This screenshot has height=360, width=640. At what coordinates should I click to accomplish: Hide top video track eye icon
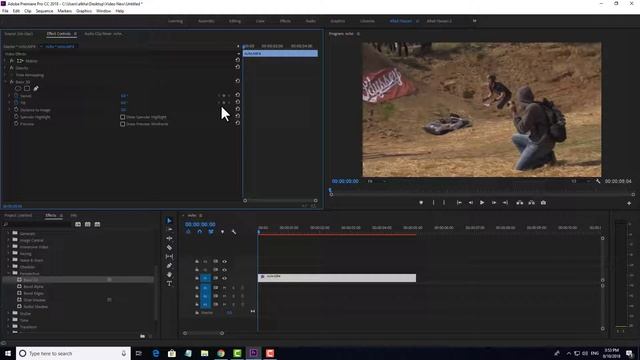coord(224,261)
